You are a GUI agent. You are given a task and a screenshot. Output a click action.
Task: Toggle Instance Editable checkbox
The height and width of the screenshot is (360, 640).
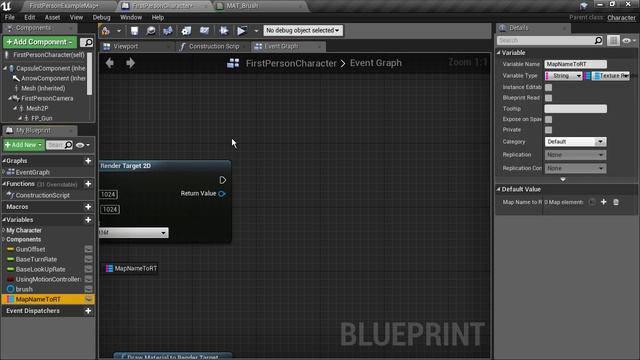click(x=549, y=87)
